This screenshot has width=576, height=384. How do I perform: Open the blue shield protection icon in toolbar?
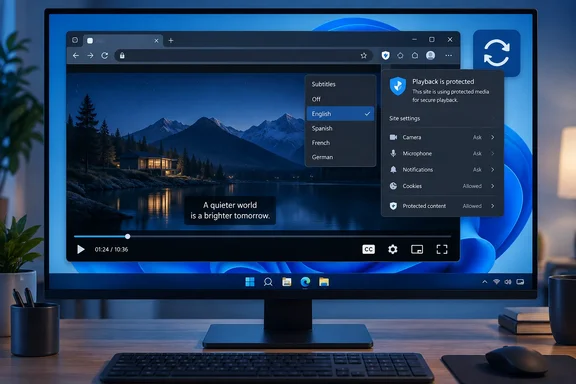click(385, 55)
